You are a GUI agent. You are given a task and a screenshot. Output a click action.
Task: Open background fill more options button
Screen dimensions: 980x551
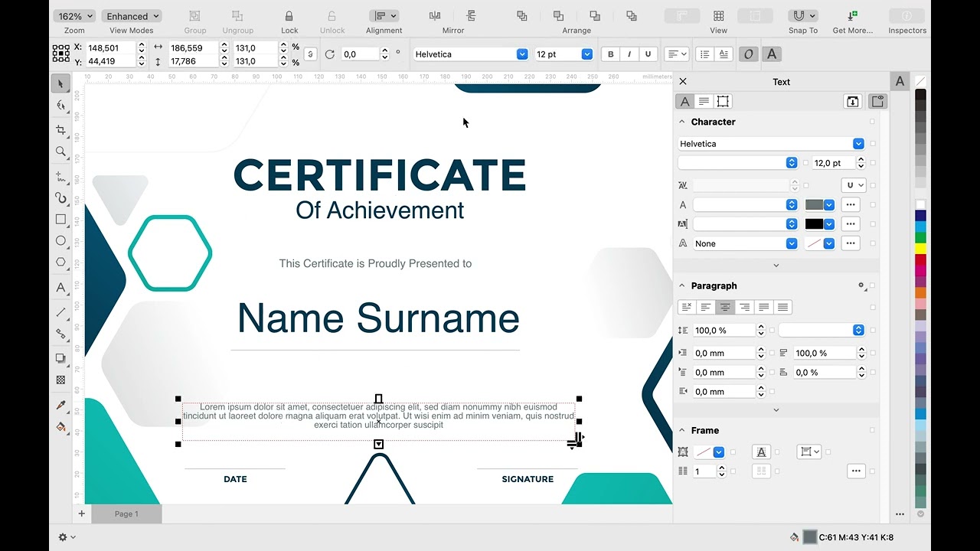(x=850, y=224)
